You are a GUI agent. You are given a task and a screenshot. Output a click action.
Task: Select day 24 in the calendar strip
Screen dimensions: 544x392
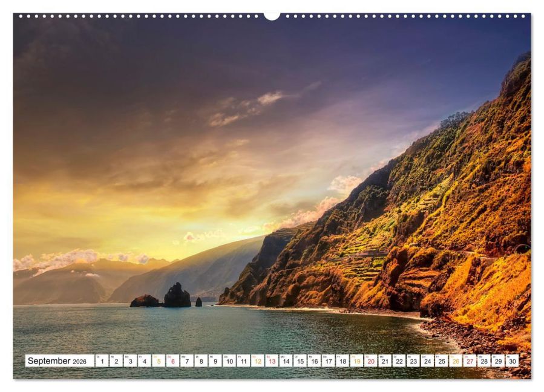(x=428, y=361)
